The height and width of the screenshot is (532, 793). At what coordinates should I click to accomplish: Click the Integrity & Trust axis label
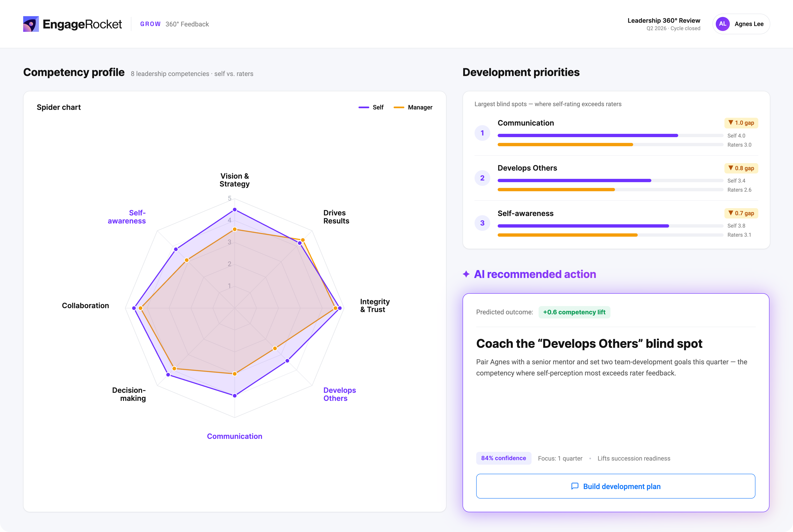tap(375, 305)
